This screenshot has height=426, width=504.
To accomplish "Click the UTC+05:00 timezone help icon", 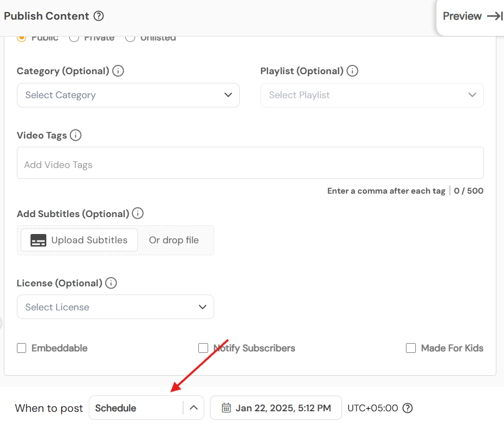I will [407, 408].
